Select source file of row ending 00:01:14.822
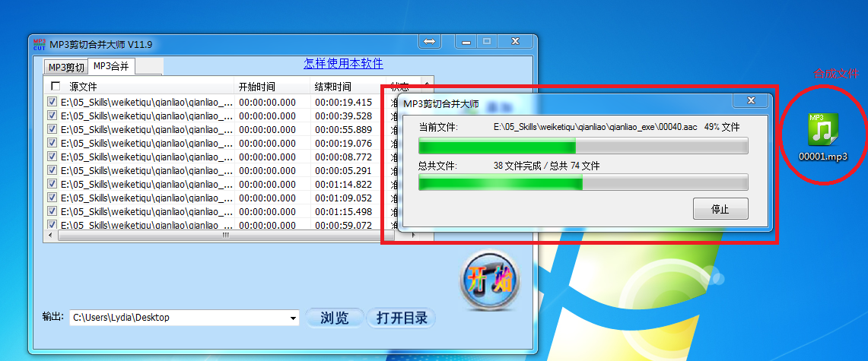Screen dimensions: 868x361 [x=147, y=185]
